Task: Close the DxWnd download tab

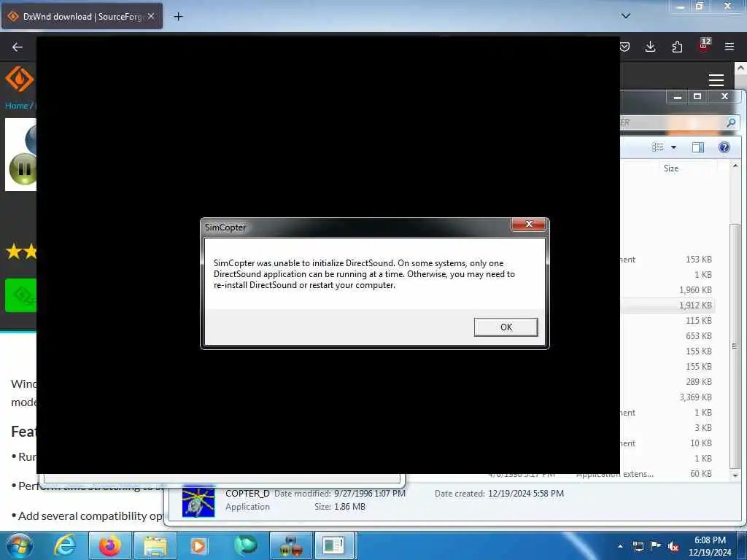Action: coord(151,16)
